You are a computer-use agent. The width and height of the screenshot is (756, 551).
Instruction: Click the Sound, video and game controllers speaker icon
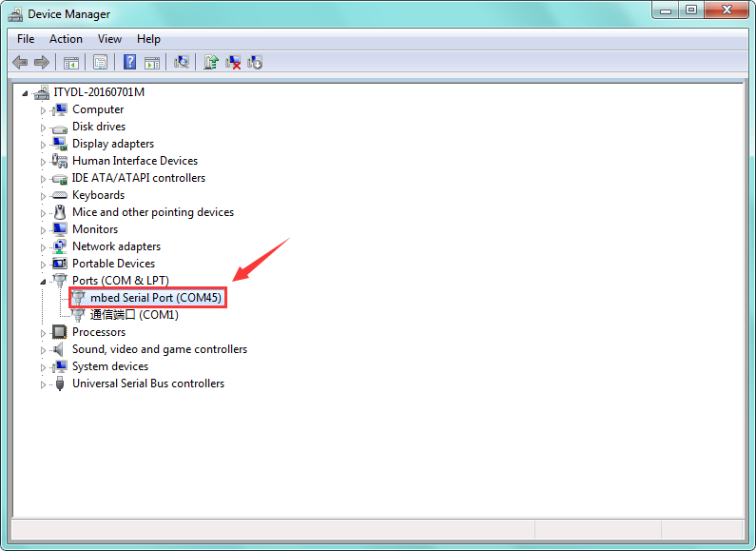point(58,349)
